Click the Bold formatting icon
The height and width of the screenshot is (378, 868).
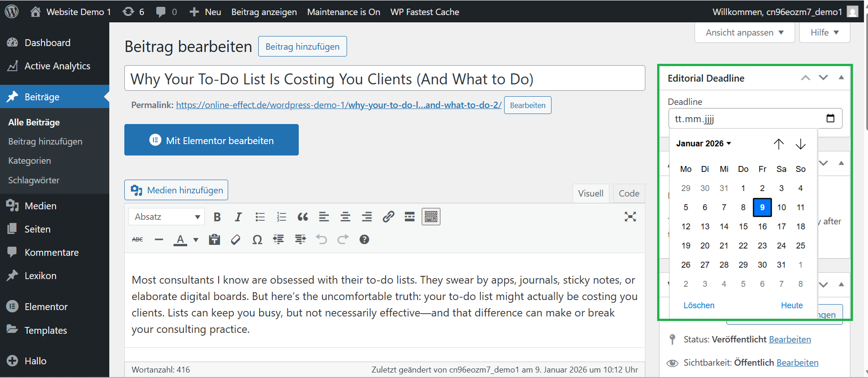(x=217, y=217)
